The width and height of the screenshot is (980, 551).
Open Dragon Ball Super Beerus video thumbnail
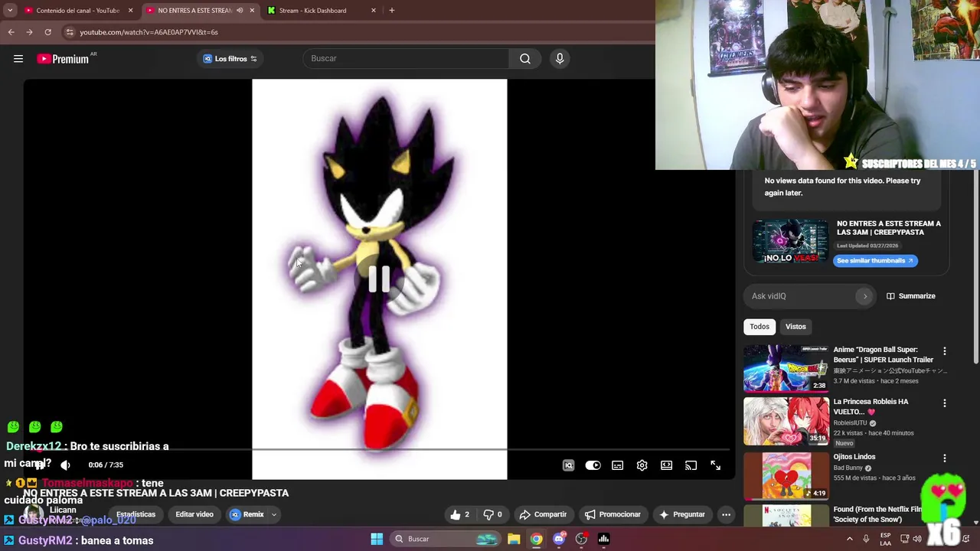click(786, 368)
